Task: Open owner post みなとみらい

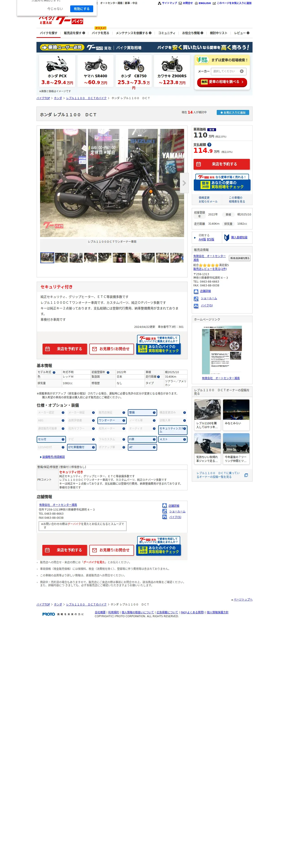Action: (x=236, y=415)
